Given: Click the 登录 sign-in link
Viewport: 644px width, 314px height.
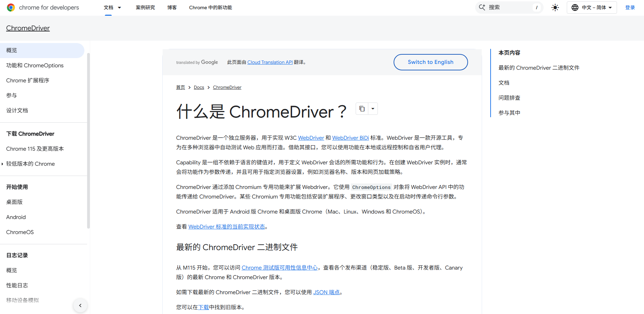Looking at the screenshot, I should coord(630,8).
